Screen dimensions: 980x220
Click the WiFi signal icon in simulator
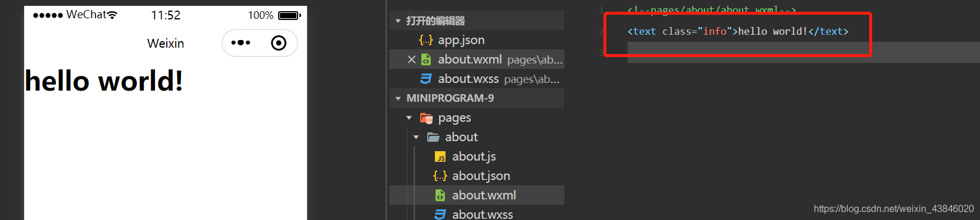112,15
